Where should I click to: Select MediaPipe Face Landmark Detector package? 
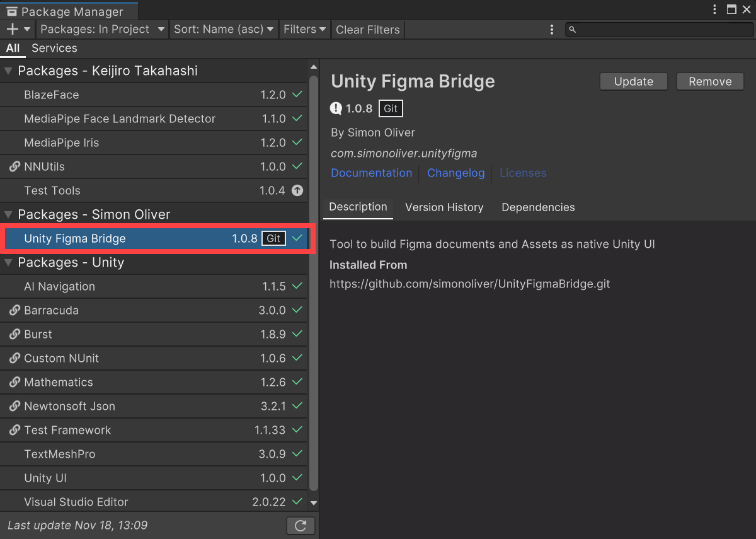[154, 119]
